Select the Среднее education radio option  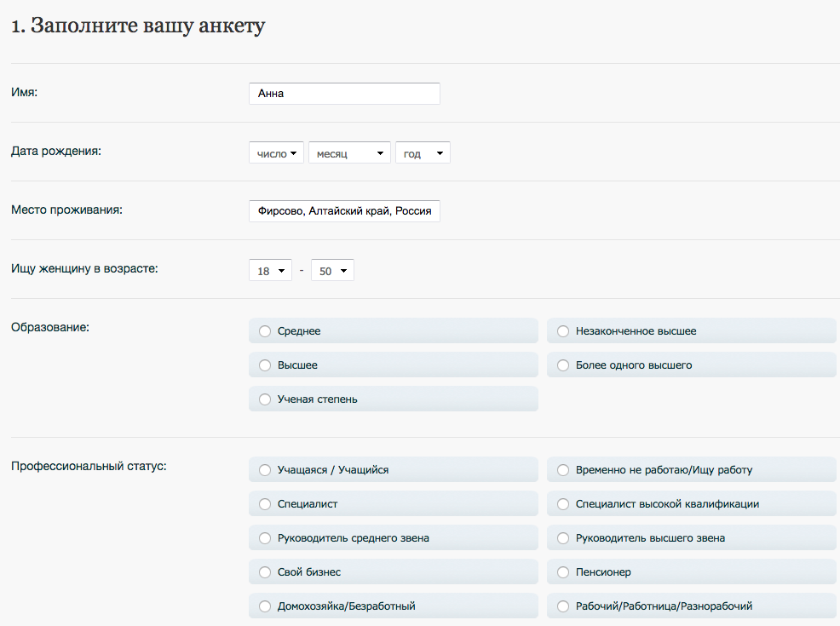[x=394, y=331]
